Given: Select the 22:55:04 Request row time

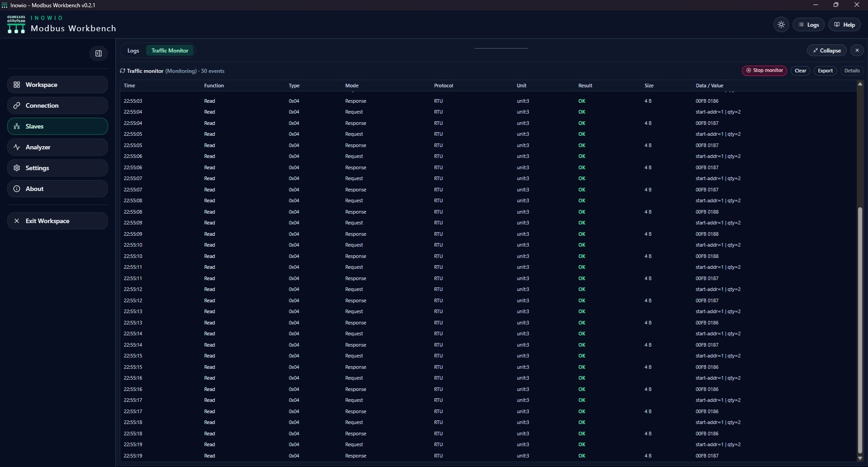Looking at the screenshot, I should point(133,112).
